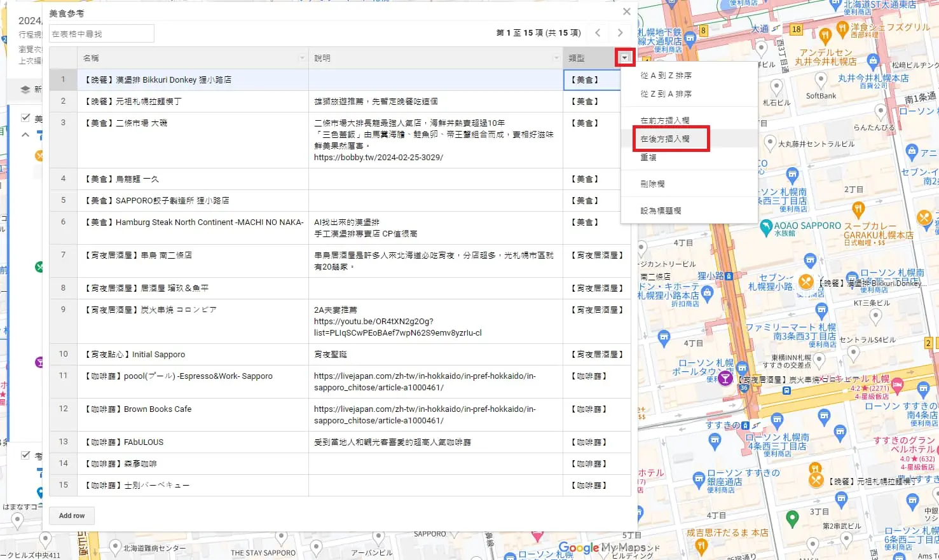The image size is (939, 560).
Task: Go to next page of table rows
Action: pos(620,32)
